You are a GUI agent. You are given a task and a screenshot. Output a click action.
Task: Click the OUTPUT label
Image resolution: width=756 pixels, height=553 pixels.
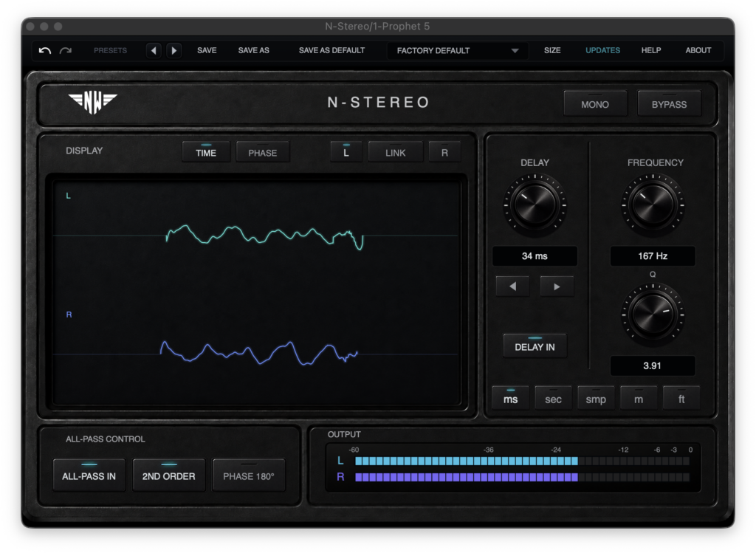click(x=344, y=434)
